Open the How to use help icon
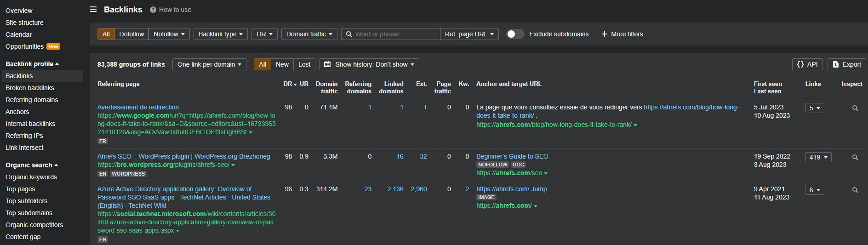The height and width of the screenshot is (245, 868). click(x=153, y=10)
